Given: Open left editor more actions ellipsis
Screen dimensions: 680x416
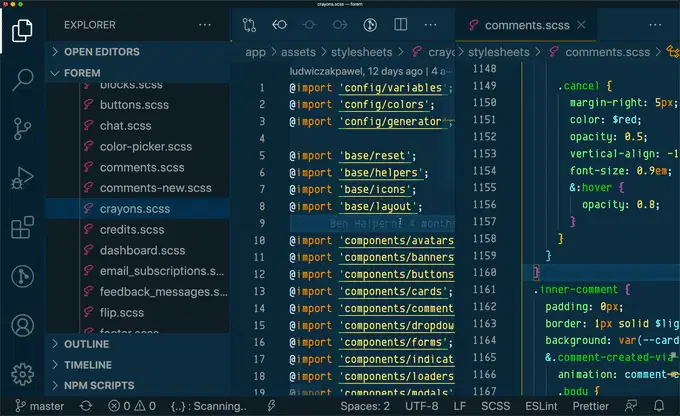Looking at the screenshot, I should pos(430,25).
